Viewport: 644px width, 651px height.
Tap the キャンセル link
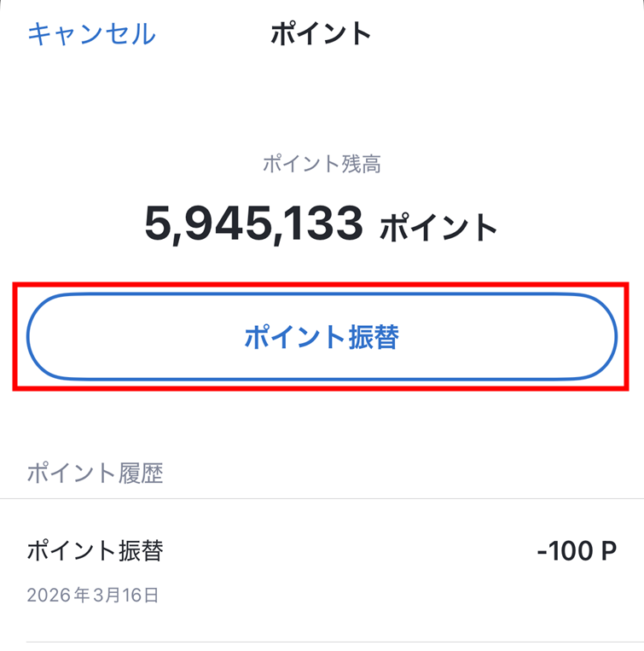(x=91, y=34)
